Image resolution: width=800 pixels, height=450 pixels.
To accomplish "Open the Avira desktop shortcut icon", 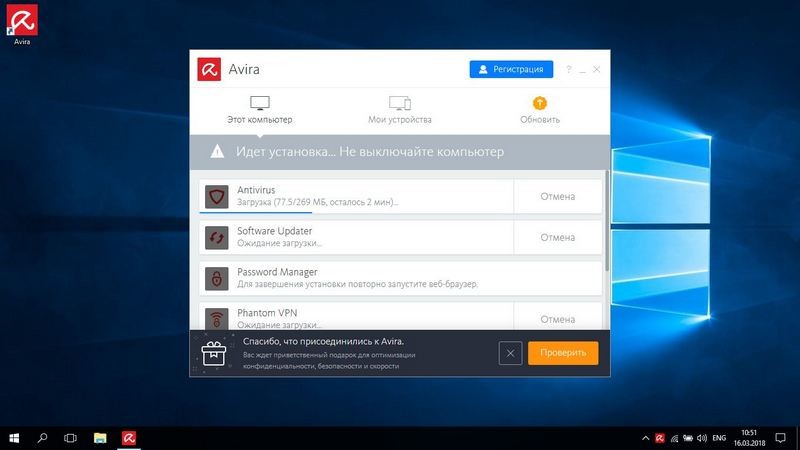I will (22, 24).
